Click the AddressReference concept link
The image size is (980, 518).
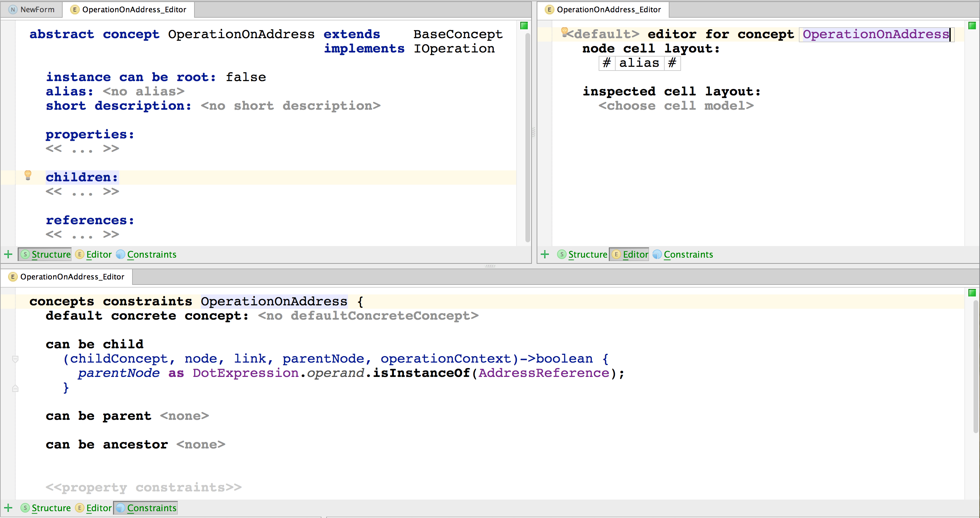544,373
